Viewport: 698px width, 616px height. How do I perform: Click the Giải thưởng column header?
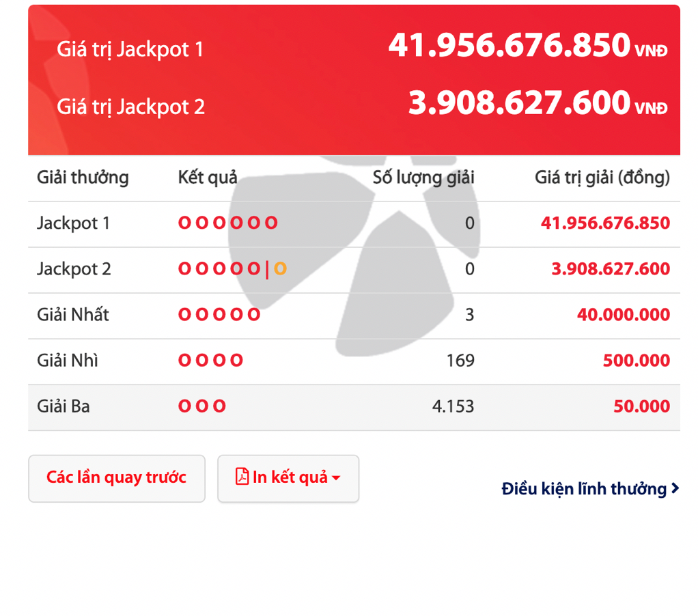[x=83, y=178]
